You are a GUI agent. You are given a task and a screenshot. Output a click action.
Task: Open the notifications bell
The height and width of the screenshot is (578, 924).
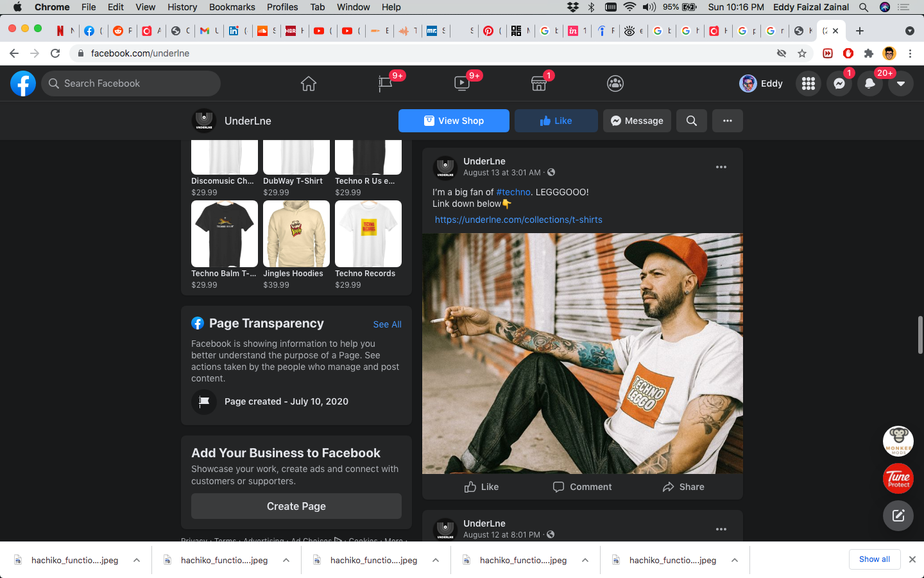[870, 83]
